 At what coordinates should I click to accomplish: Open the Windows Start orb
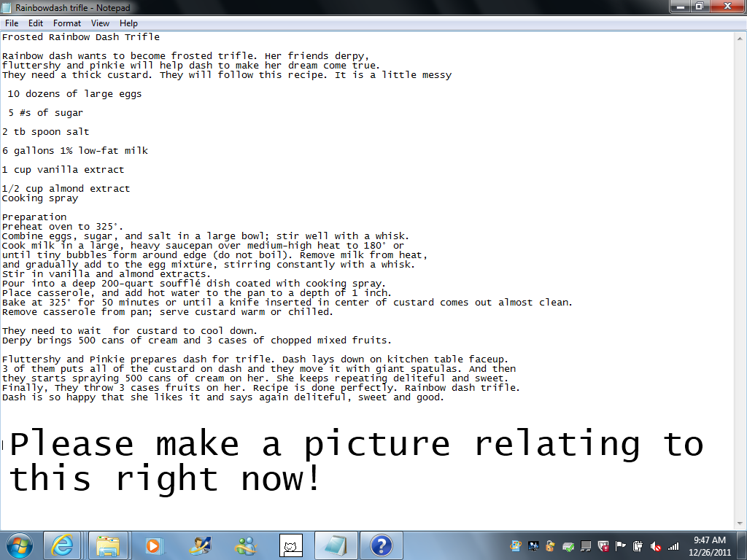coord(20,545)
